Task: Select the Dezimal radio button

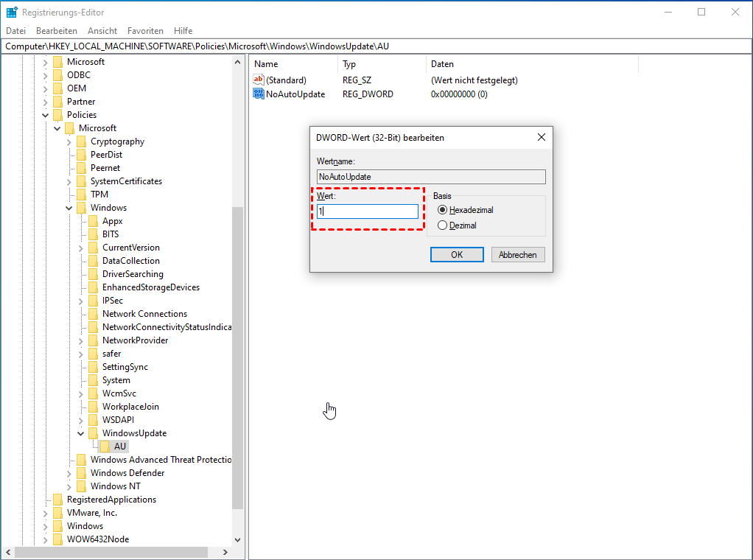Action: 442,225
